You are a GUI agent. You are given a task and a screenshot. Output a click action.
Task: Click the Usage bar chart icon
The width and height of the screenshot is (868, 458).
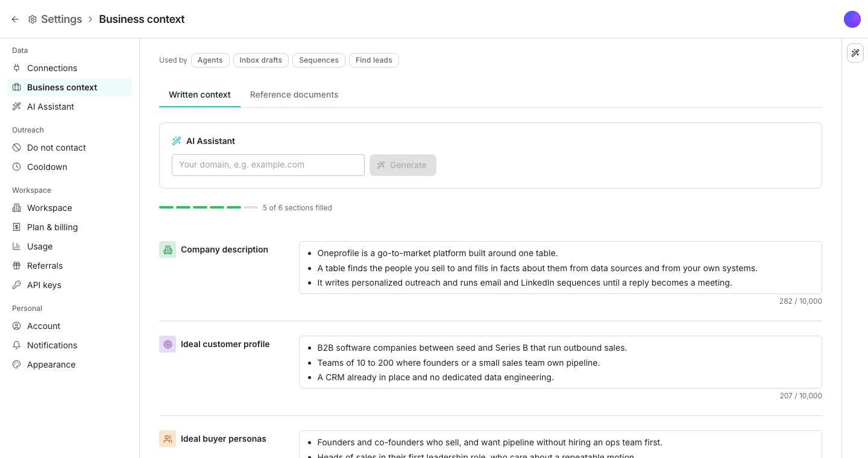pyautogui.click(x=16, y=246)
